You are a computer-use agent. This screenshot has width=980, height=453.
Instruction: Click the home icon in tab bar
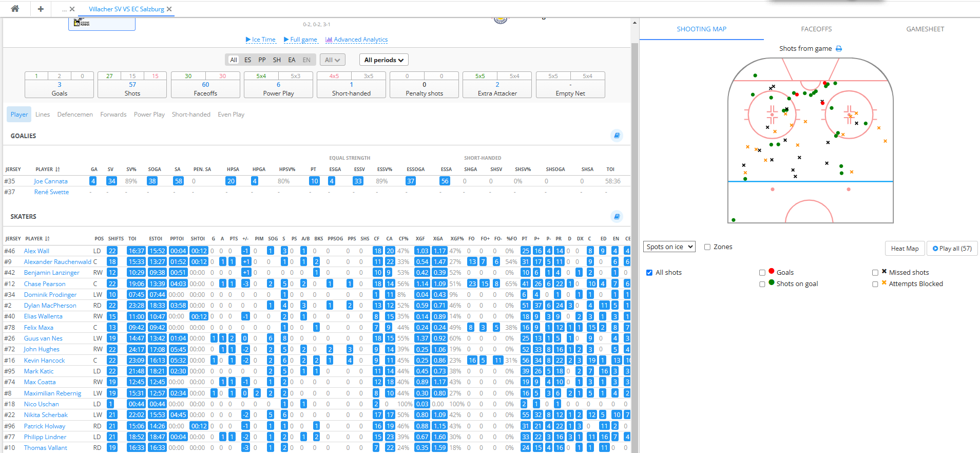(15, 9)
